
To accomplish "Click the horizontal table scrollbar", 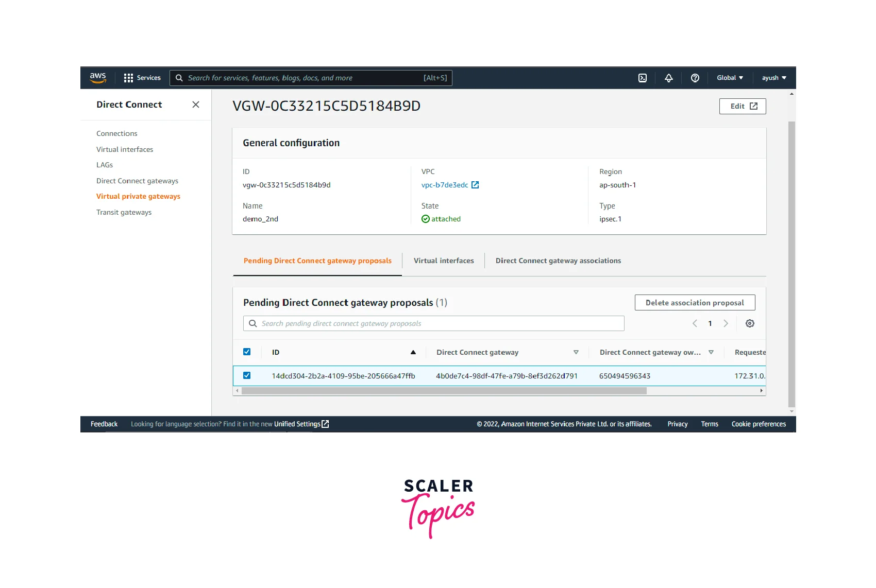I will [444, 391].
